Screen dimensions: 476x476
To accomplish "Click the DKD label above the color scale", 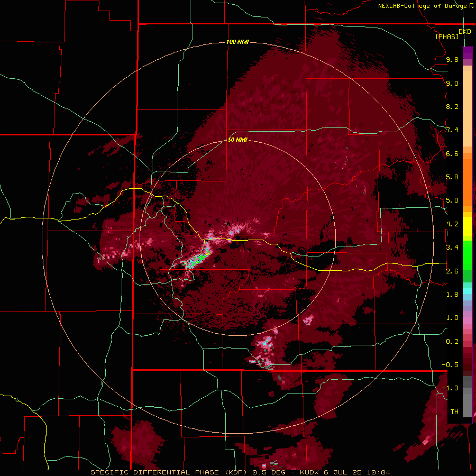I will coord(465,32).
